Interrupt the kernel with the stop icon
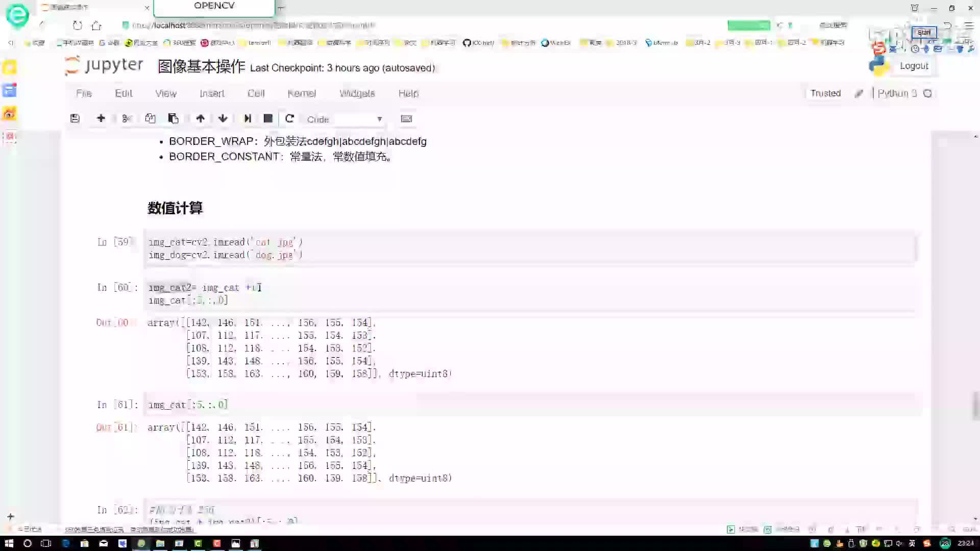The height and width of the screenshot is (551, 980). [268, 118]
